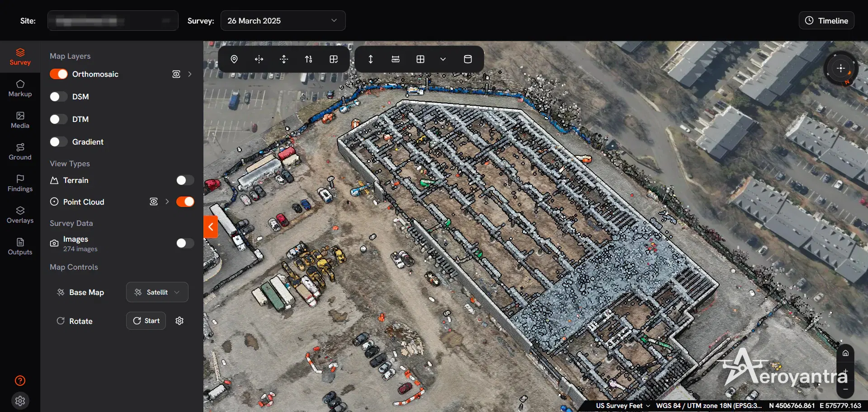Image resolution: width=868 pixels, height=412 pixels.
Task: Start map rotation with Start button
Action: pyautogui.click(x=146, y=321)
